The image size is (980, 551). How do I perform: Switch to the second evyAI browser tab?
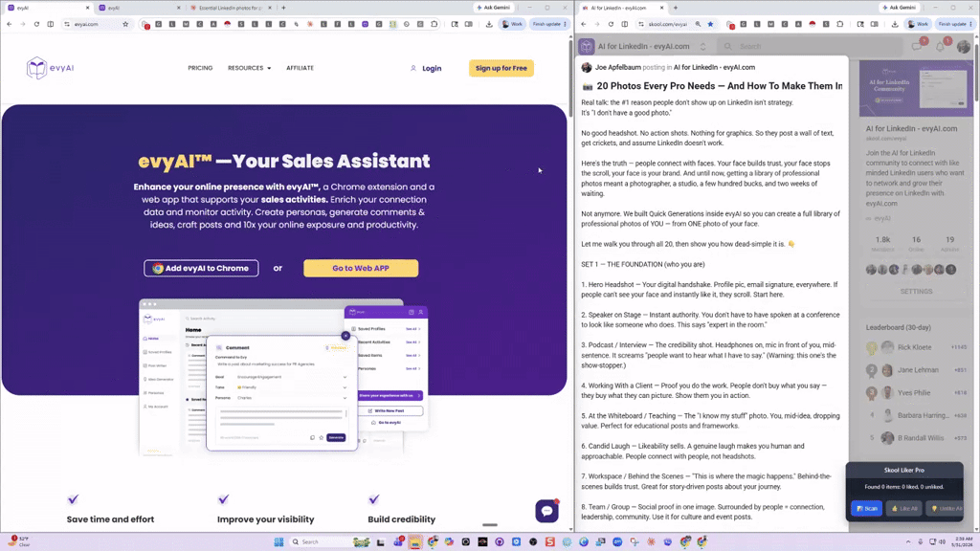[139, 8]
